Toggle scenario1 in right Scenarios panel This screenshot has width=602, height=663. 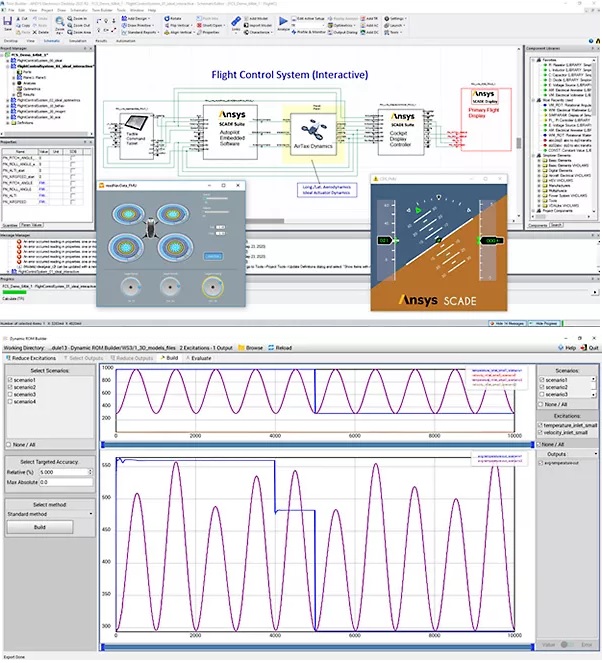542,380
